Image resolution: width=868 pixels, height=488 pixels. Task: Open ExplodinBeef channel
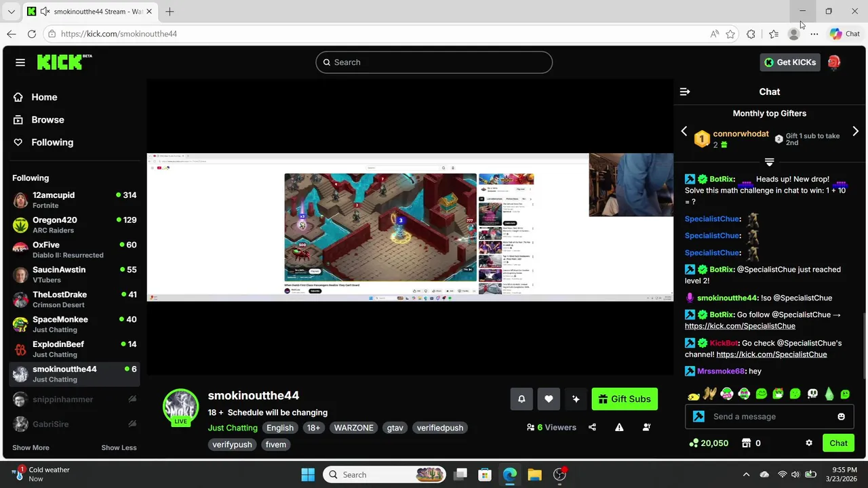[75, 349]
